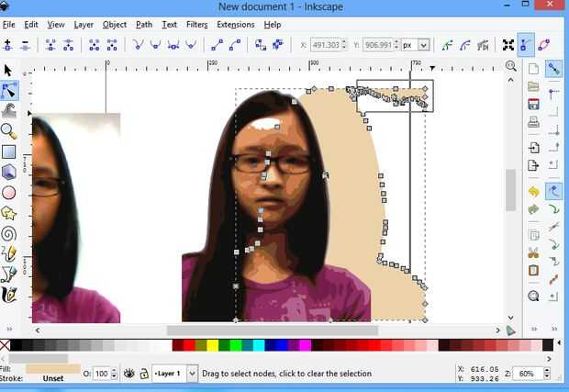This screenshot has width=569, height=392.
Task: Toggle show Bezier handles of nodes
Action: (526, 45)
